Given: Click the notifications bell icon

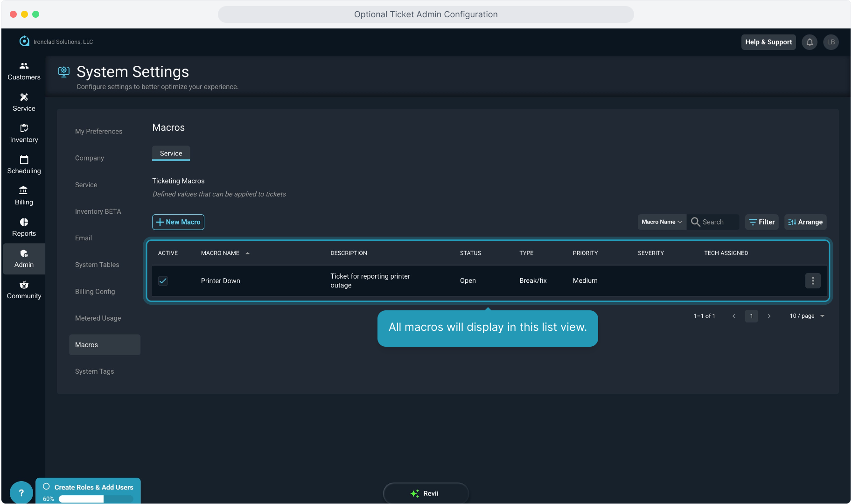Looking at the screenshot, I should [810, 42].
